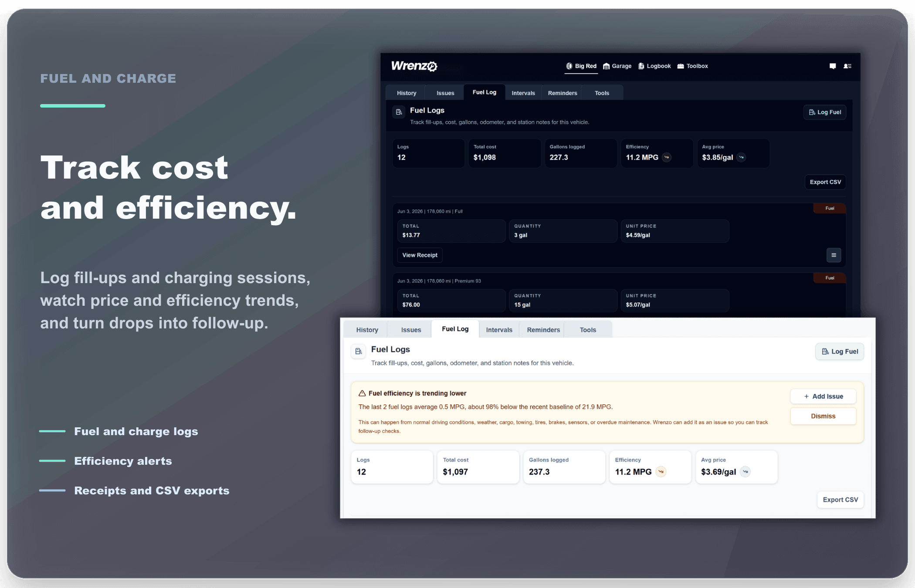This screenshot has height=588, width=915.
Task: Switch to History tab in light window
Action: coord(367,330)
